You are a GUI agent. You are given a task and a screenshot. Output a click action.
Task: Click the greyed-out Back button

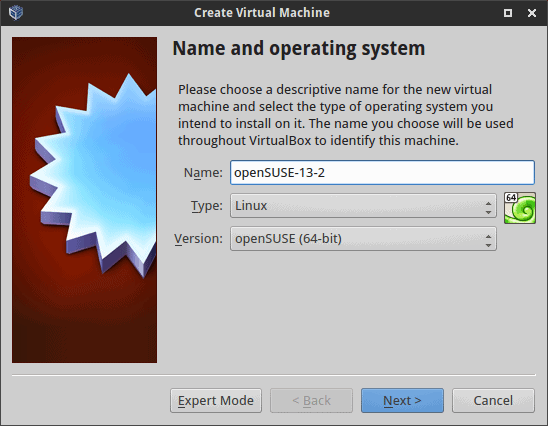[x=311, y=400]
